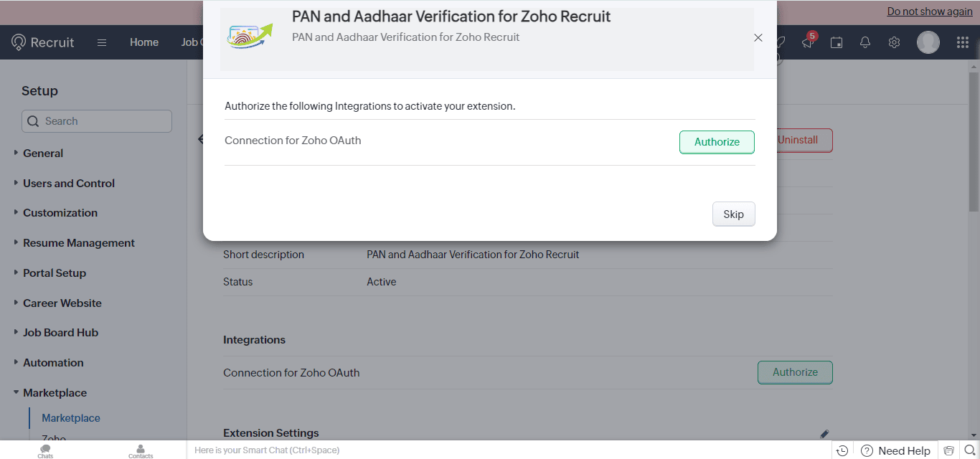980x459 pixels.
Task: Click the Skip button
Action: tap(733, 214)
